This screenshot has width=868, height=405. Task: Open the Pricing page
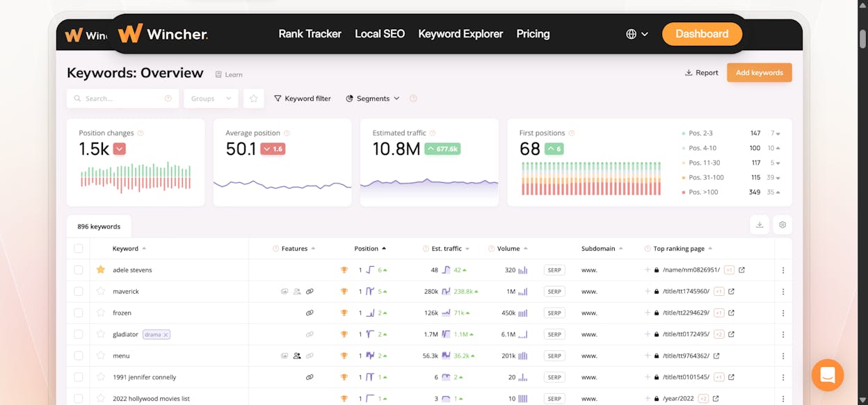tap(533, 33)
